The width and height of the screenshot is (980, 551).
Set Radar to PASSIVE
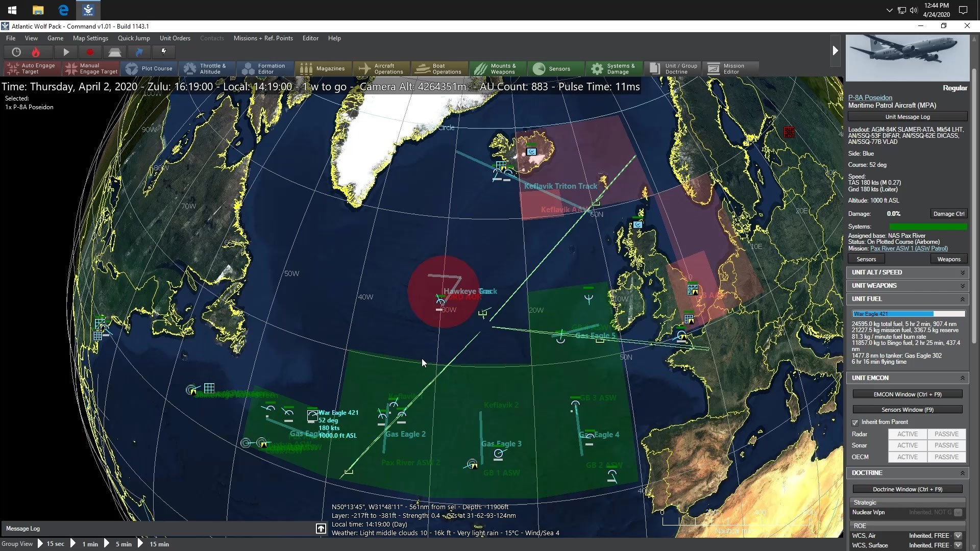click(946, 434)
